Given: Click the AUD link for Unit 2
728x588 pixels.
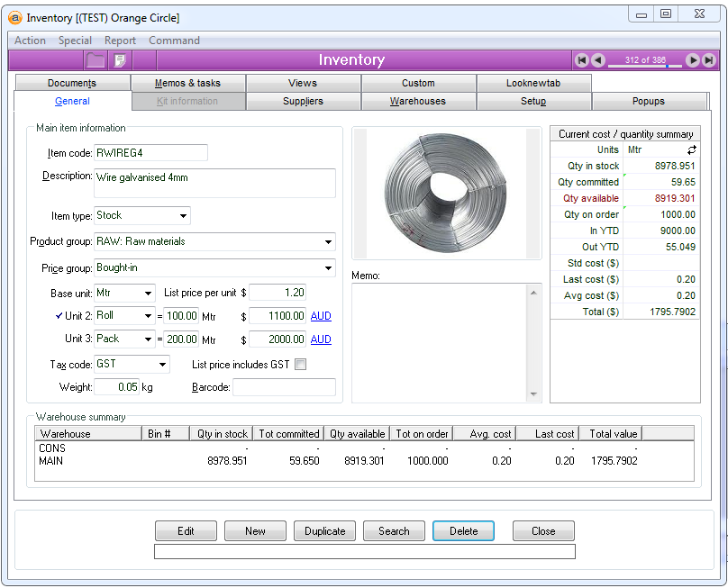Looking at the screenshot, I should pyautogui.click(x=321, y=316).
